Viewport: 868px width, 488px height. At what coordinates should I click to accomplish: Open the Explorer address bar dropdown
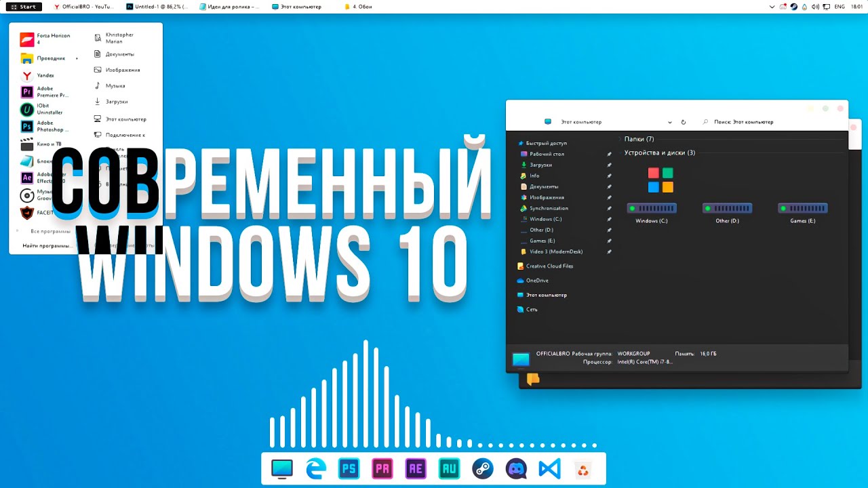(x=669, y=122)
